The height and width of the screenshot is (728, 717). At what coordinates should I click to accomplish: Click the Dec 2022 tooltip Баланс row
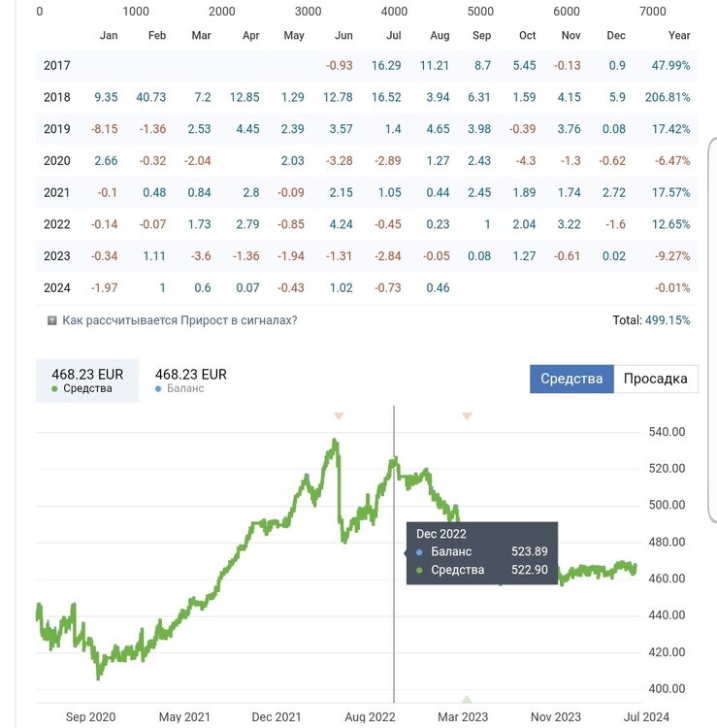pos(482,551)
